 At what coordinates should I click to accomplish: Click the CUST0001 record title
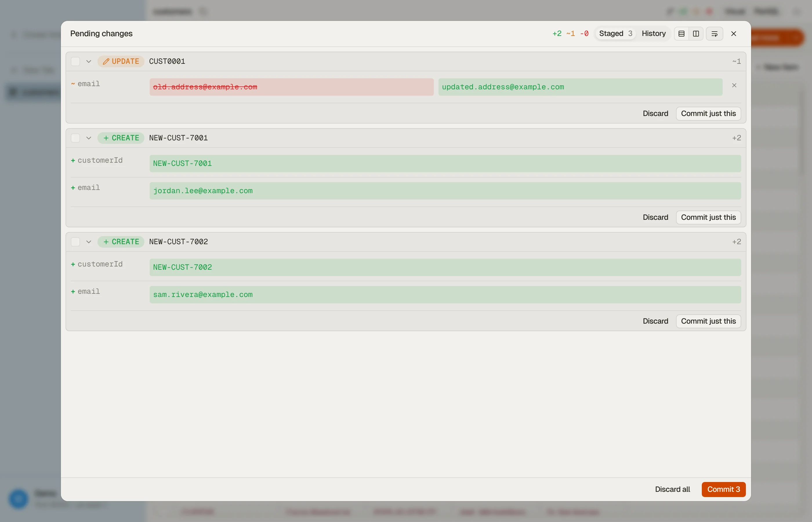pos(167,61)
